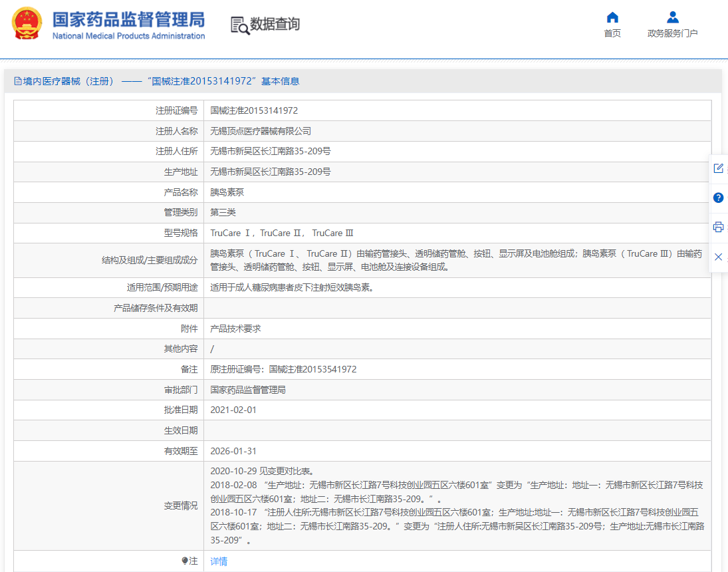Click the 注册人名称 row label
This screenshot has width=728, height=572.
176,131
